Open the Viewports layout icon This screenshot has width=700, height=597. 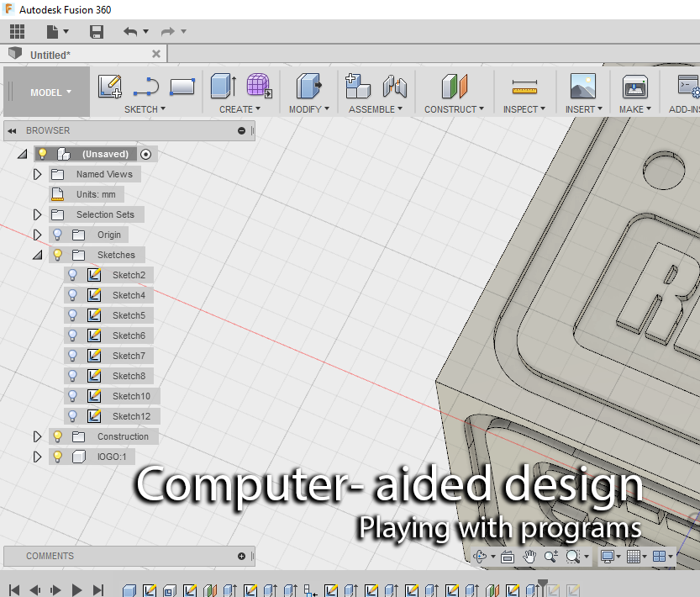[660, 557]
